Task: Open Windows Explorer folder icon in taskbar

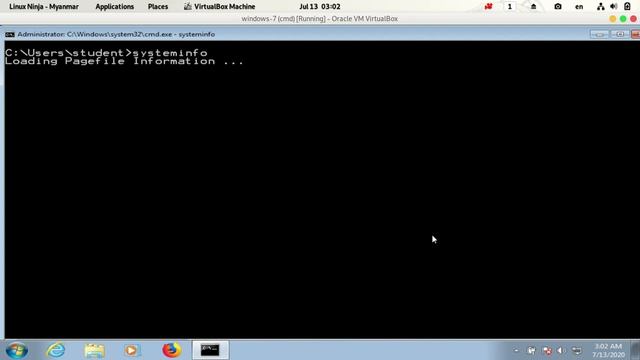Action: click(x=94, y=350)
